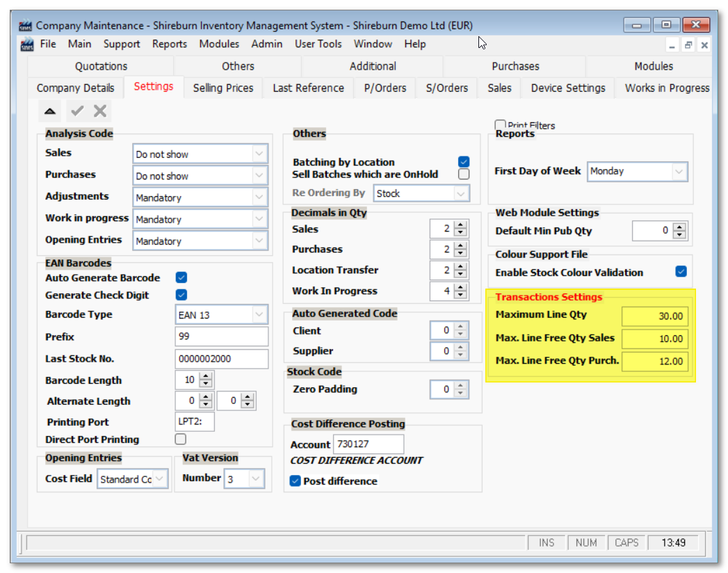
Task: Open the User Tools menu
Action: pos(318,44)
